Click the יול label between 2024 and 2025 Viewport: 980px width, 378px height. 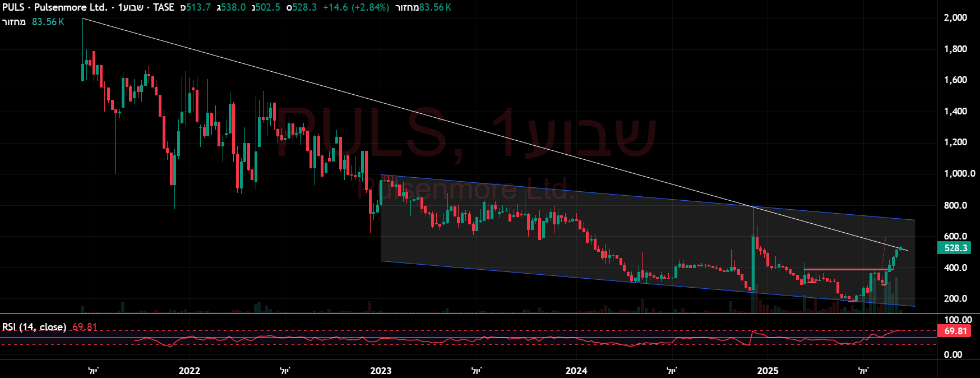pos(672,371)
